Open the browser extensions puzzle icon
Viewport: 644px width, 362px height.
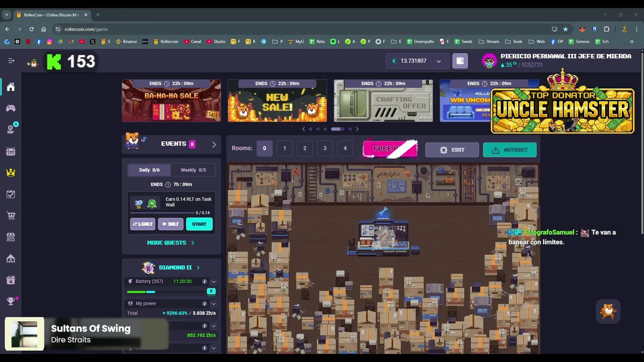coord(606,29)
